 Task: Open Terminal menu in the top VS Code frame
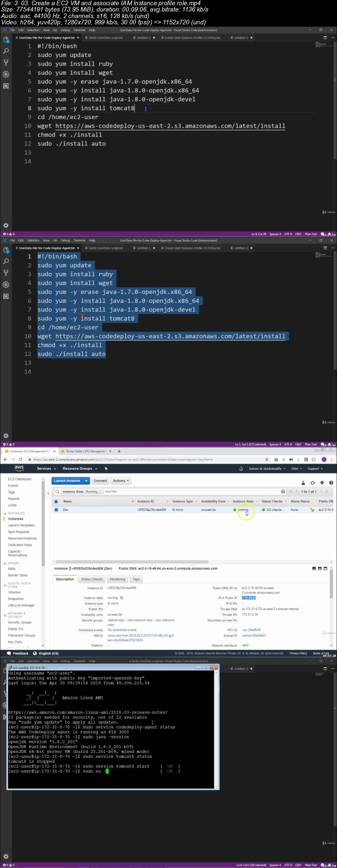tap(79, 30)
